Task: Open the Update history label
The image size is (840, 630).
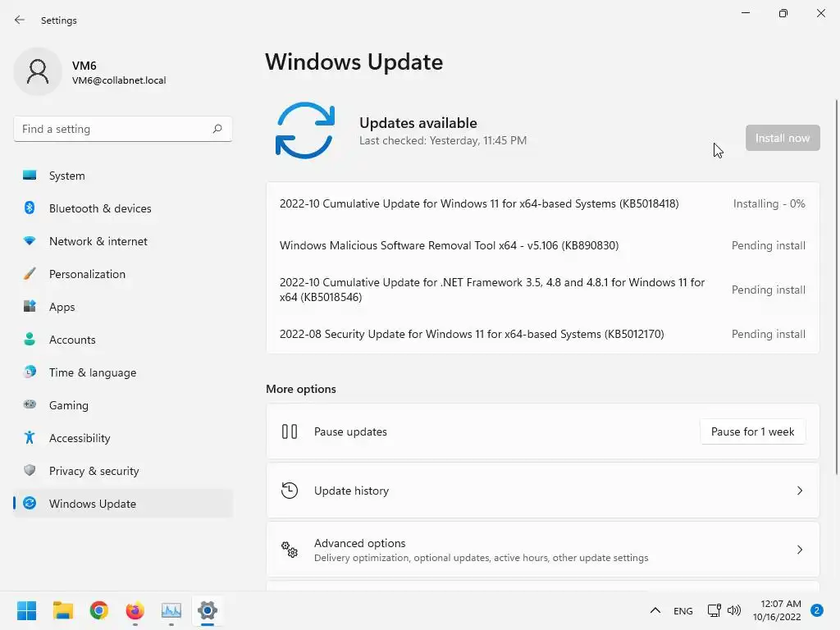Action: point(351,491)
